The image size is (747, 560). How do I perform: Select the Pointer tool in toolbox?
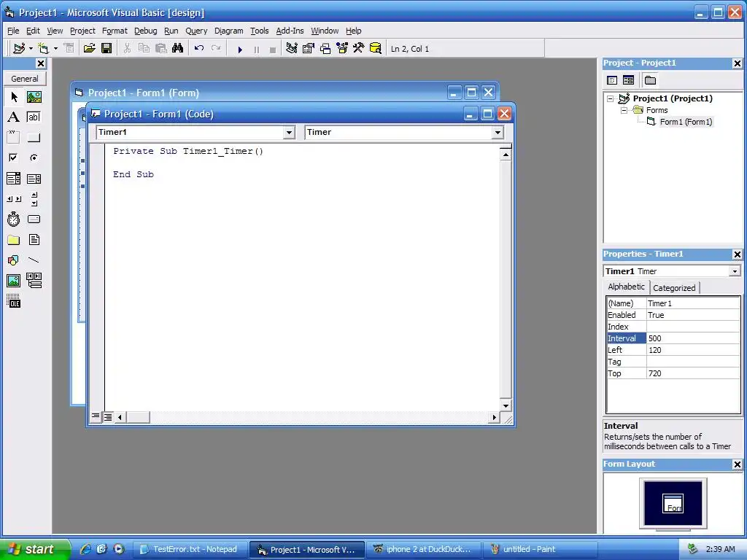pos(14,97)
